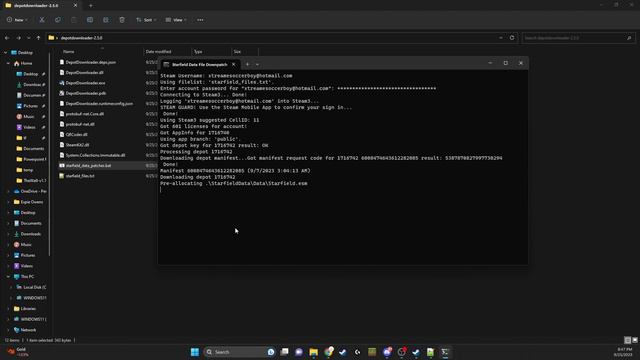The height and width of the screenshot is (360, 640).
Task: Select the Starfield Data File Downpatch terminal tab
Action: point(199,64)
